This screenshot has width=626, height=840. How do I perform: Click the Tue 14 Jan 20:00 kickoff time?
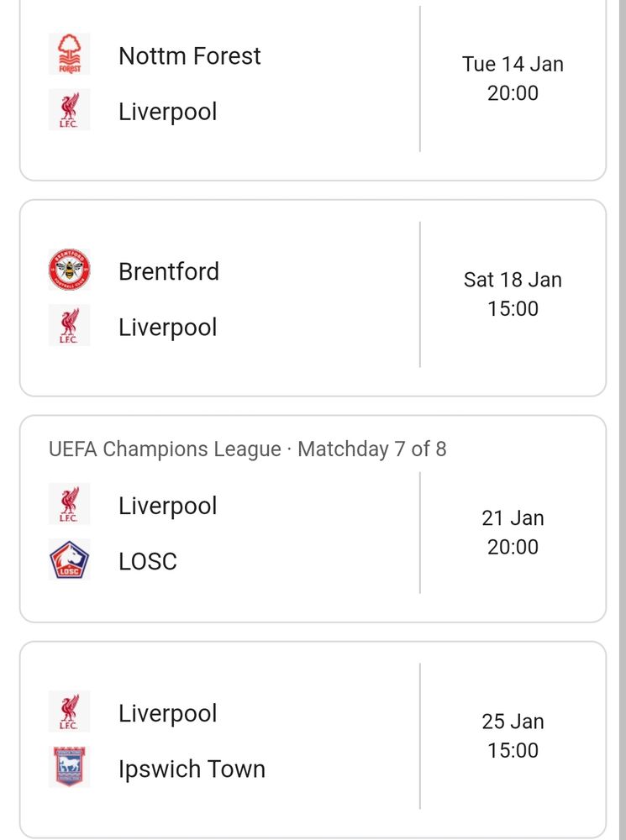pyautogui.click(x=513, y=78)
